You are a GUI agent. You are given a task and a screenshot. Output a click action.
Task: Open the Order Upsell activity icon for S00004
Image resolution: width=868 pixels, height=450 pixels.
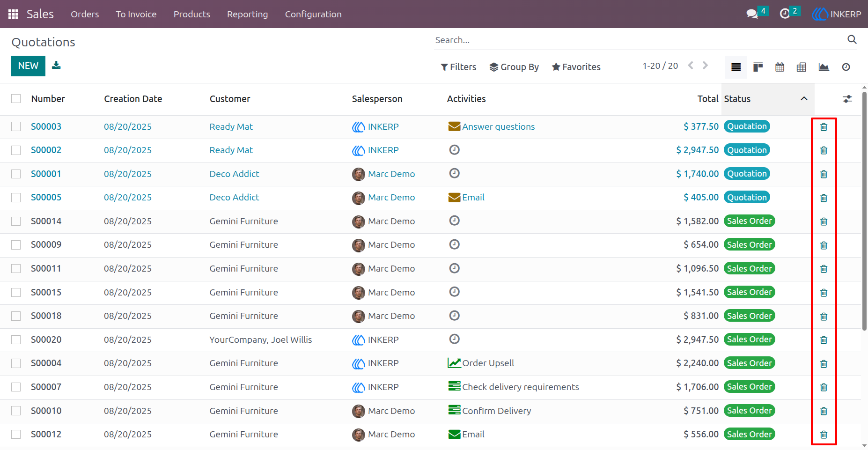pos(454,363)
